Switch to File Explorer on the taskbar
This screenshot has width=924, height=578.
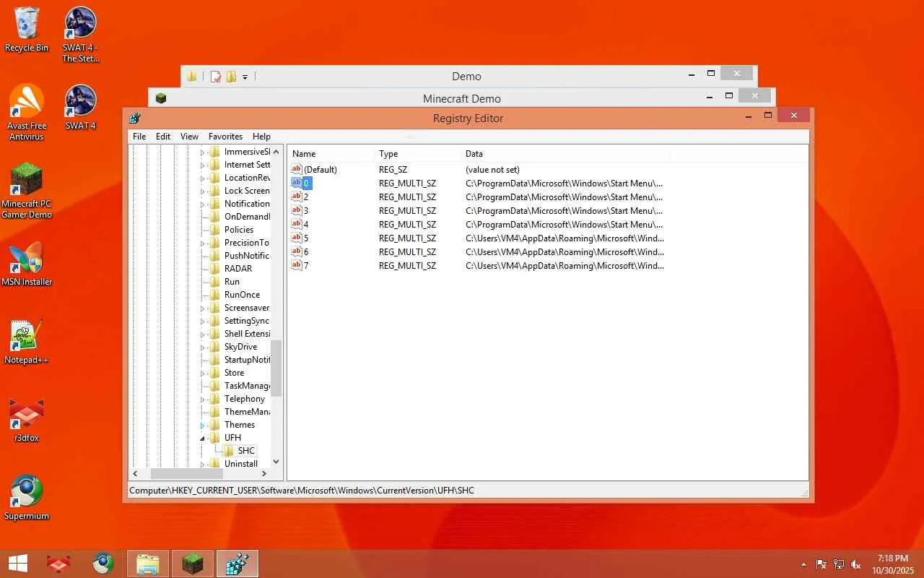148,564
